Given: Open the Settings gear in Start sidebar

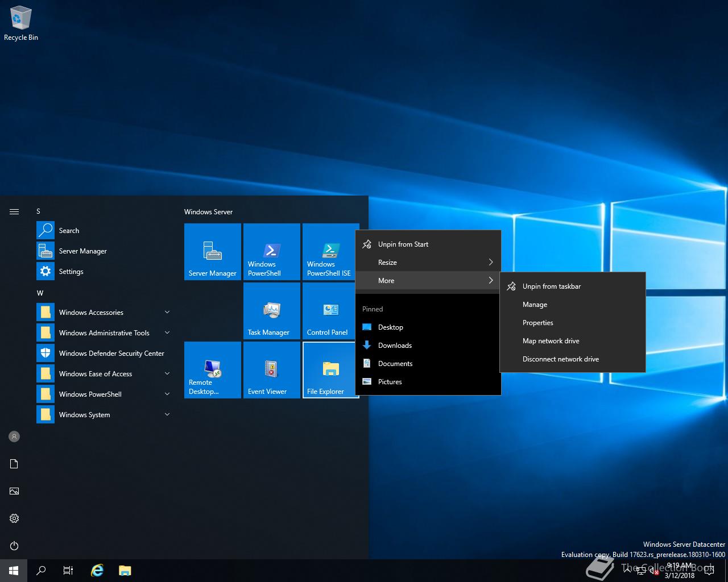Looking at the screenshot, I should click(14, 518).
